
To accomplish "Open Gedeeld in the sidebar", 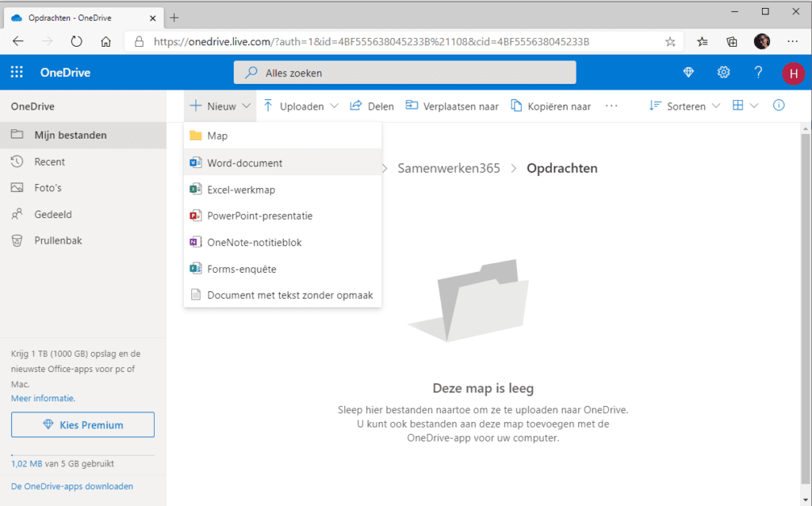I will 83,214.
